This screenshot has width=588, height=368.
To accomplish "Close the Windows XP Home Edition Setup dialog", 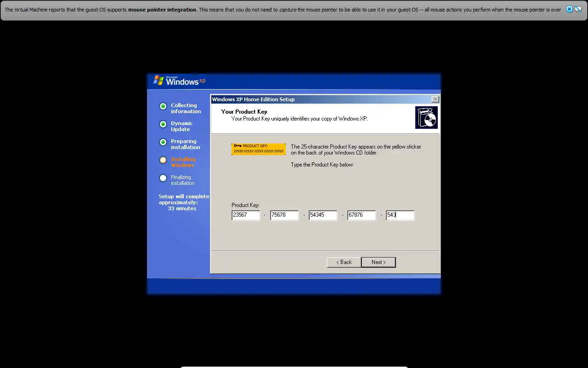I will coord(435,99).
